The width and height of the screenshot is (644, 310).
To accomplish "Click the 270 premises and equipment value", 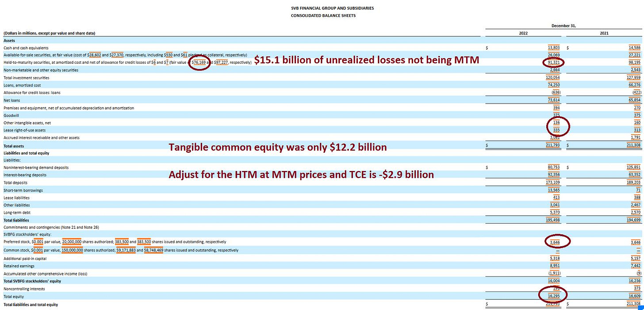I will click(637, 108).
